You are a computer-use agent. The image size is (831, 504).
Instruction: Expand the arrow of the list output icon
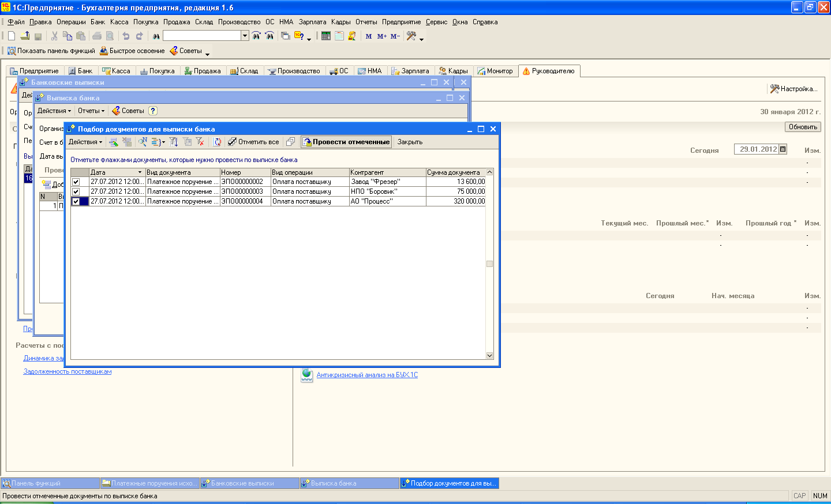click(163, 142)
